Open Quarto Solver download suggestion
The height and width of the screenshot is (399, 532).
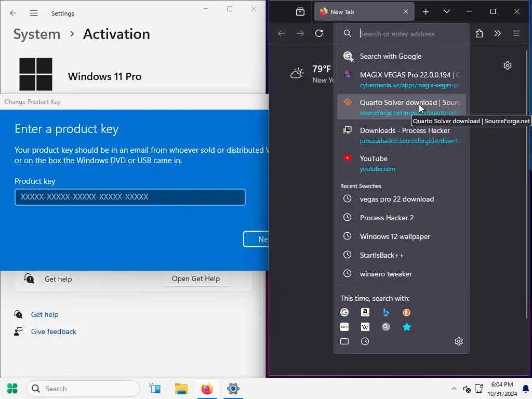402,107
